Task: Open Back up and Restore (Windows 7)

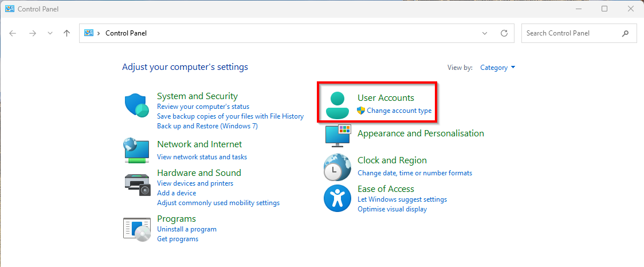Action: coord(207,126)
